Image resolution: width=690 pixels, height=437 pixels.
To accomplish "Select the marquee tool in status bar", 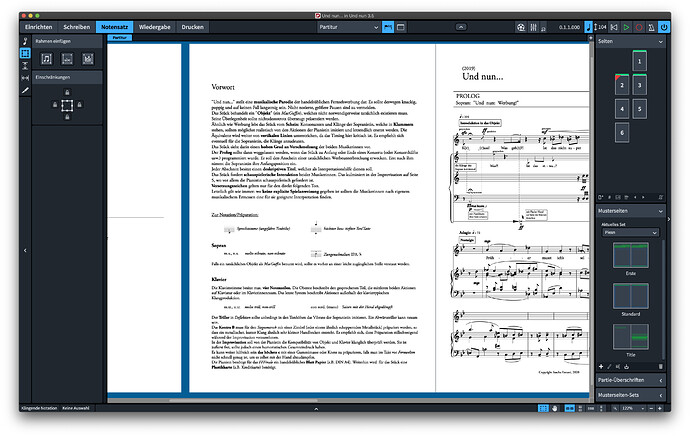I will [543, 408].
